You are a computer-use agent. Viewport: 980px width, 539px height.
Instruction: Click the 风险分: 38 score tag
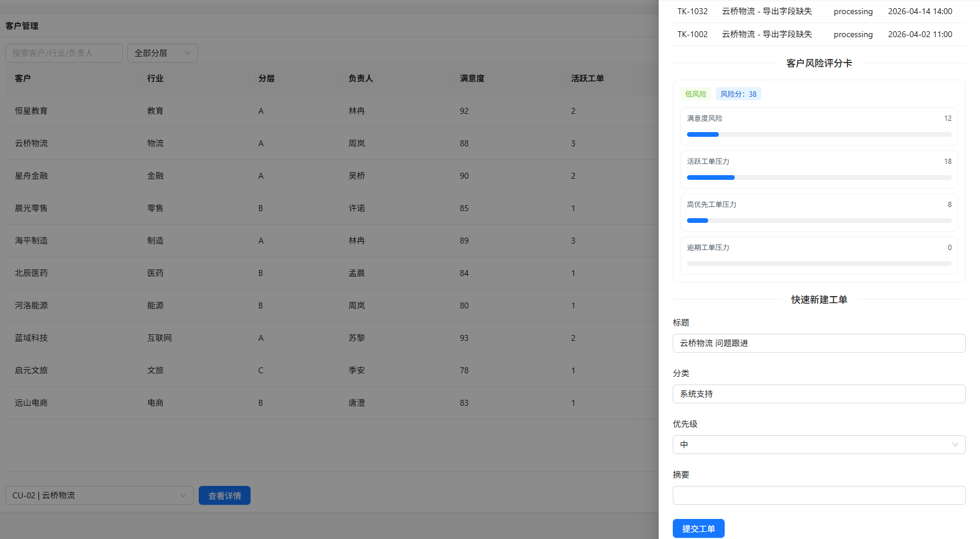click(738, 94)
